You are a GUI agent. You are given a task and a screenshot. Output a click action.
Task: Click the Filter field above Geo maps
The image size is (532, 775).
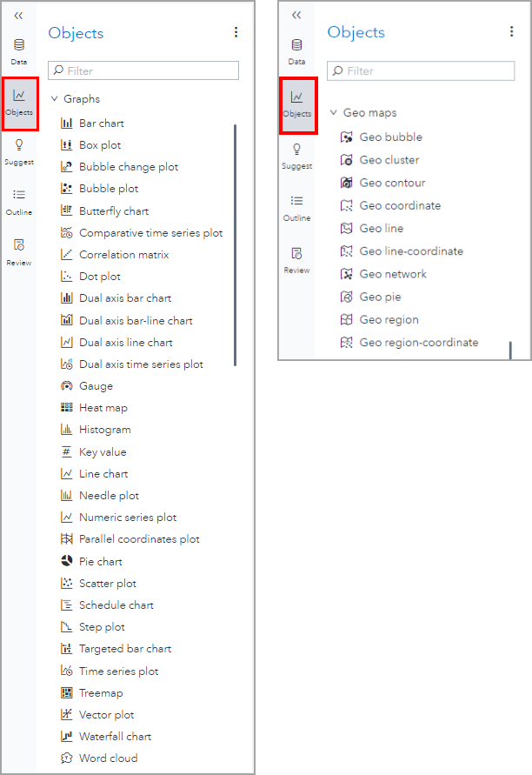click(421, 70)
